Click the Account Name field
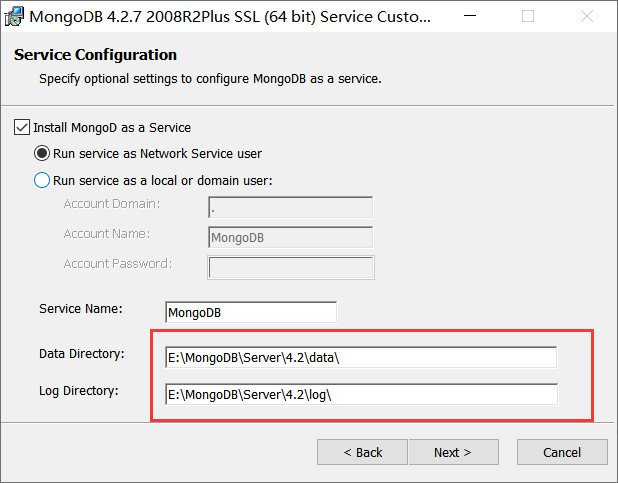Screen dimensions: 618x483 point(290,237)
